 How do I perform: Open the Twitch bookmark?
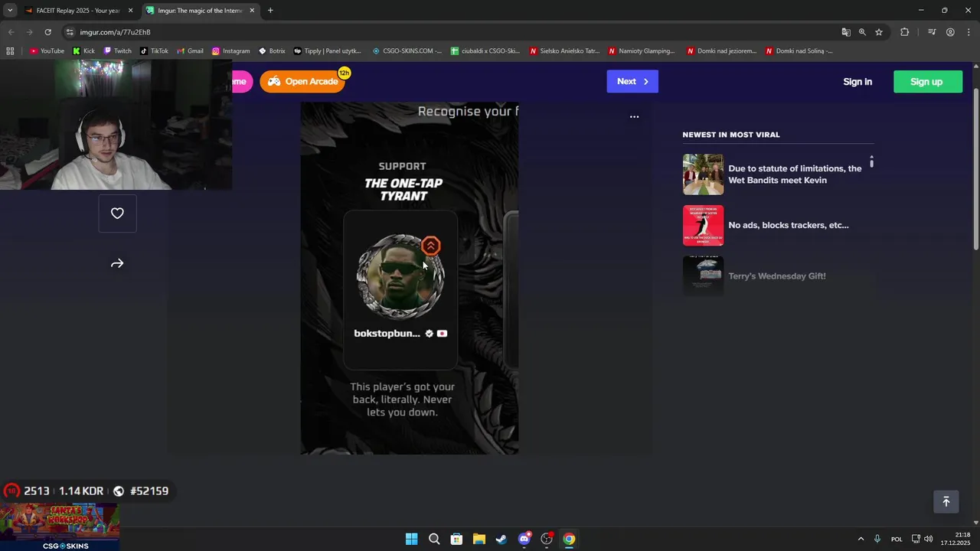click(117, 51)
